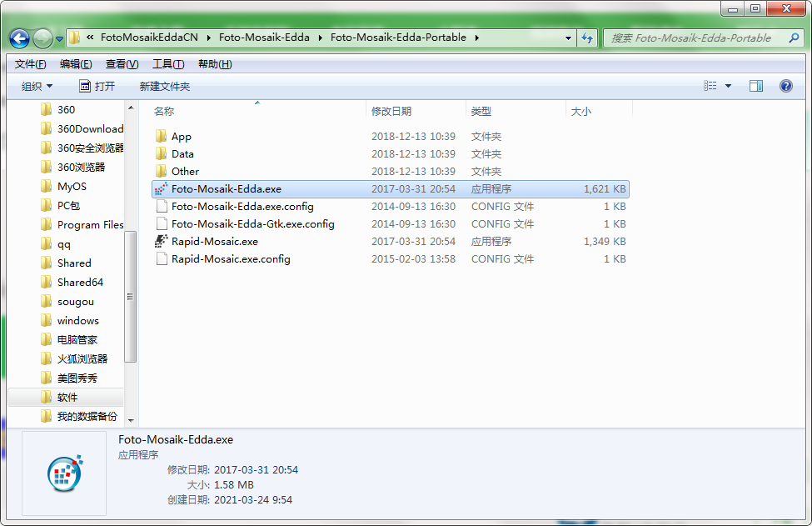Image resolution: width=812 pixels, height=526 pixels.
Task: Open the 查看(V) menu
Action: 122,64
